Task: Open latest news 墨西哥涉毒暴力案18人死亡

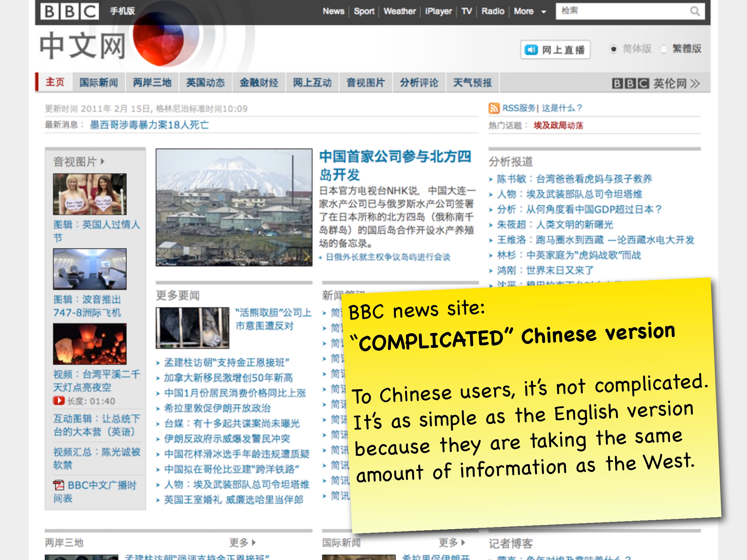Action: click(x=149, y=125)
